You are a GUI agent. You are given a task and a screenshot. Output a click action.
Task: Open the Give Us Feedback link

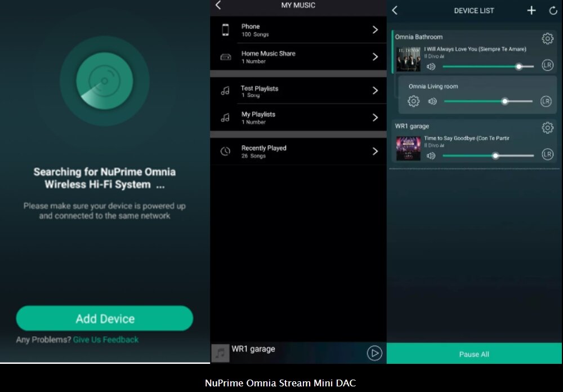coord(106,340)
